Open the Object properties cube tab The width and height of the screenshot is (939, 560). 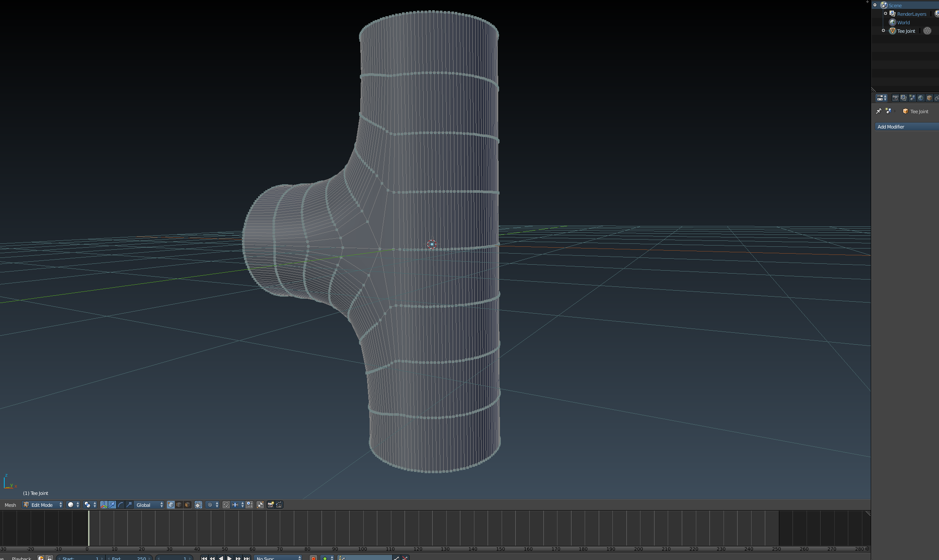coord(929,98)
